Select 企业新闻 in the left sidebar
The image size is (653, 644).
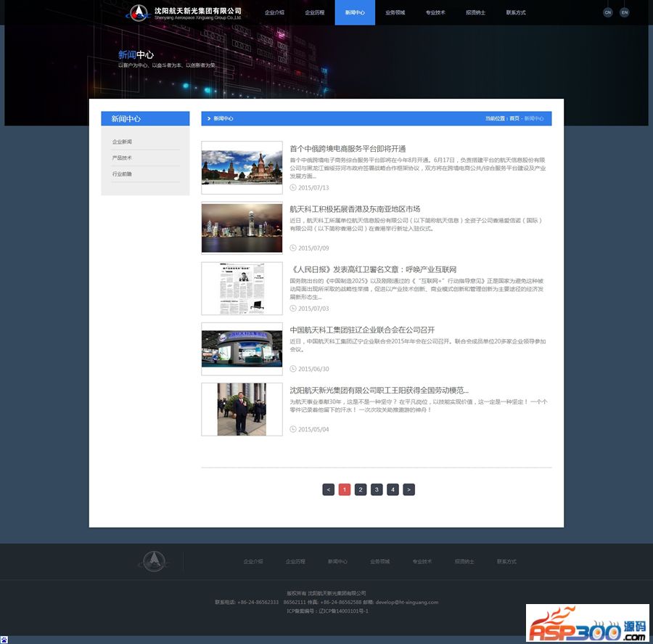pyautogui.click(x=122, y=142)
